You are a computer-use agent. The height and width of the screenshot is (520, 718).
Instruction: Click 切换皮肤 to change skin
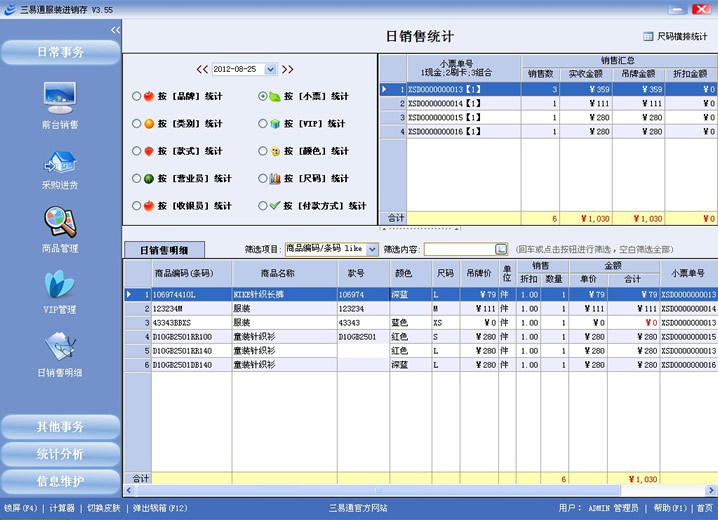[103, 508]
